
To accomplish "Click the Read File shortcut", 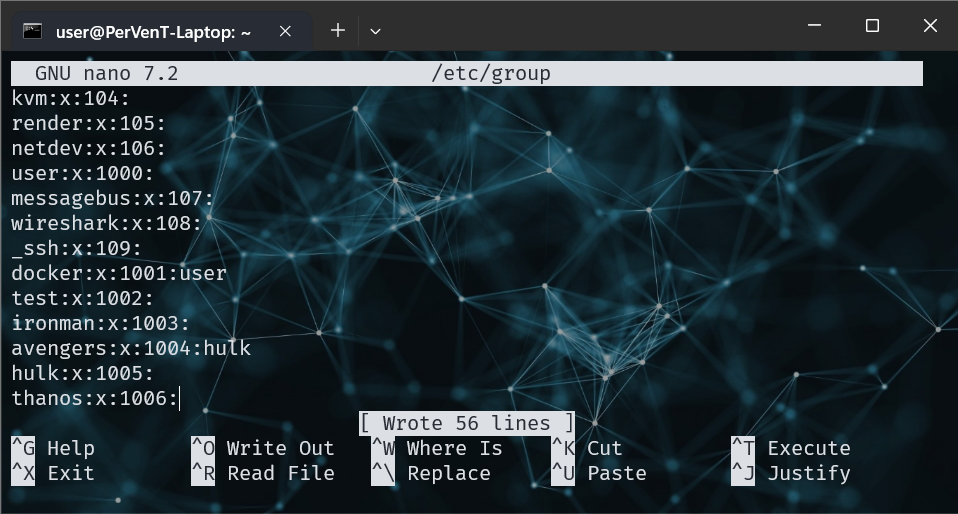I will [280, 473].
